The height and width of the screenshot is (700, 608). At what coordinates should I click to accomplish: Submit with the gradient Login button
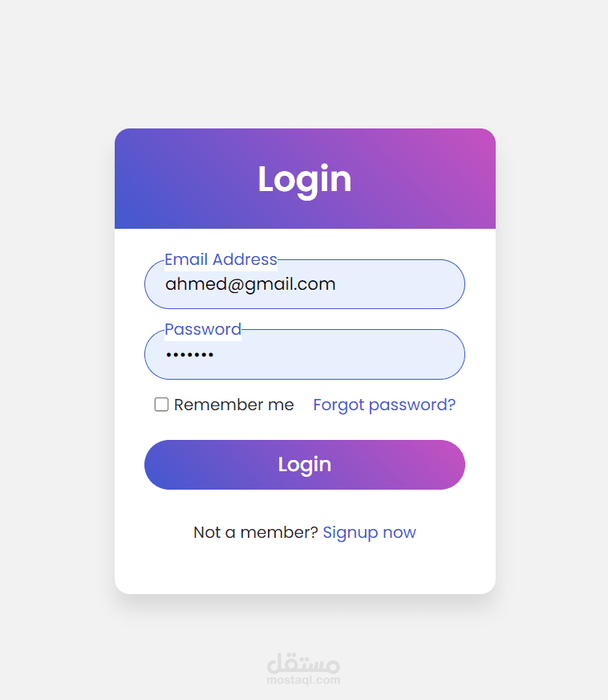(x=305, y=465)
